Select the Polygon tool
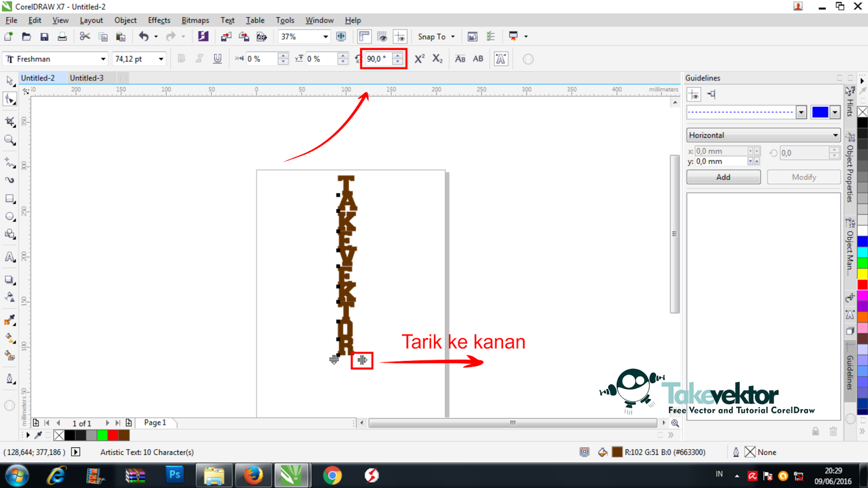This screenshot has width=868, height=488. (x=10, y=235)
